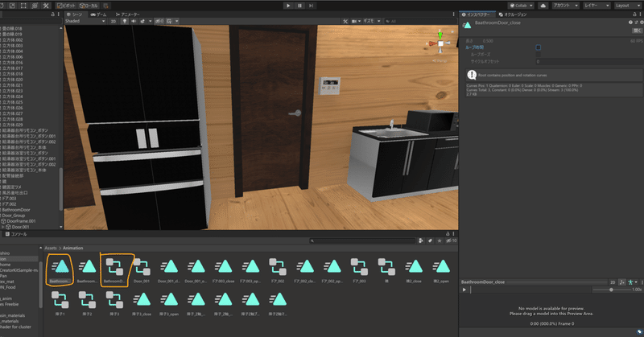
Task: Toggle scene lighting lightbulb icon
Action: [x=125, y=22]
